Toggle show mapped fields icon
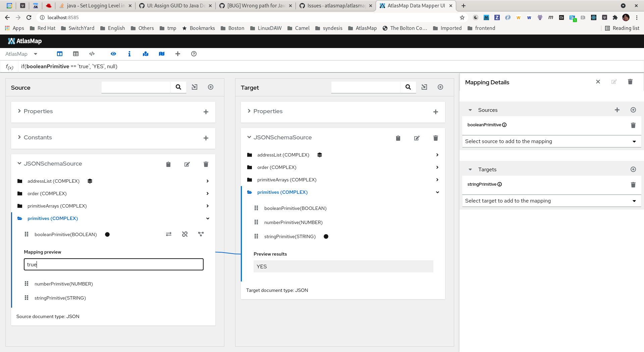This screenshot has height=352, width=644. click(x=146, y=54)
